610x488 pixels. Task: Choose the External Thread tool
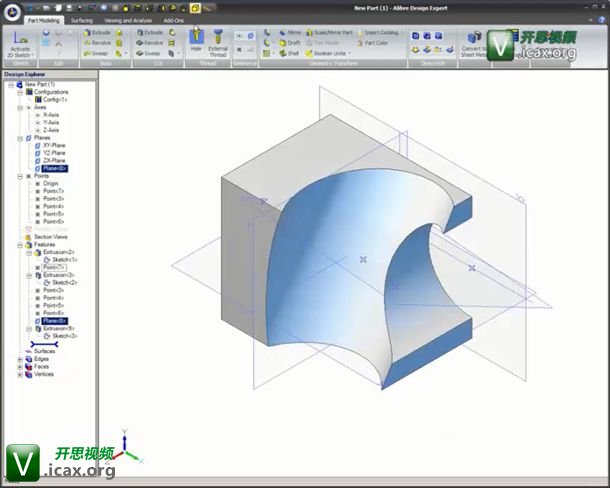[x=218, y=43]
